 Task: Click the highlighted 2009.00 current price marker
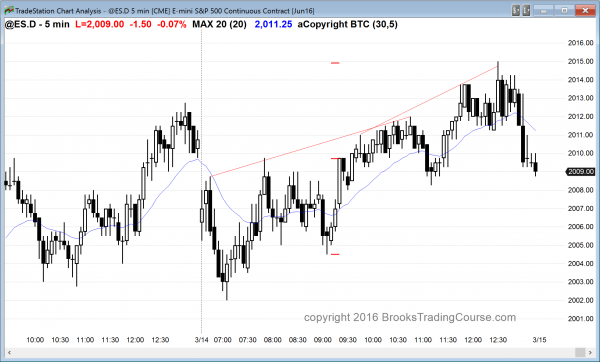(x=580, y=172)
